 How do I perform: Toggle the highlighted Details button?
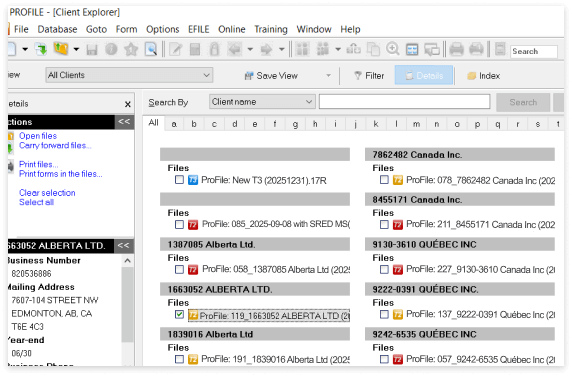pos(424,75)
